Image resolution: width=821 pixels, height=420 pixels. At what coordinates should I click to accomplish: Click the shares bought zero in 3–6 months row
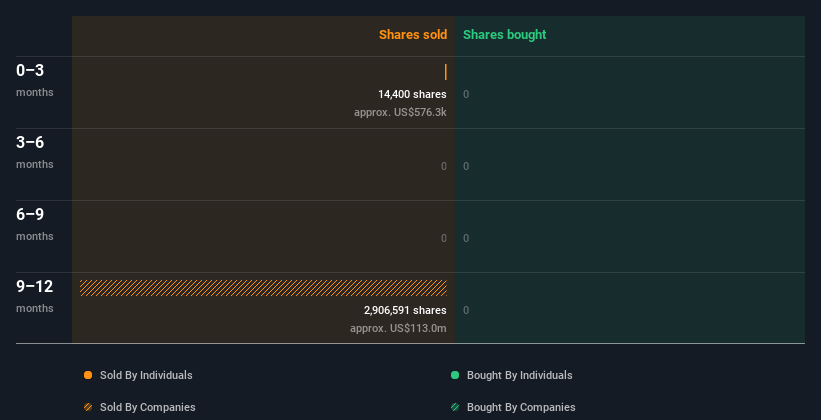[466, 167]
